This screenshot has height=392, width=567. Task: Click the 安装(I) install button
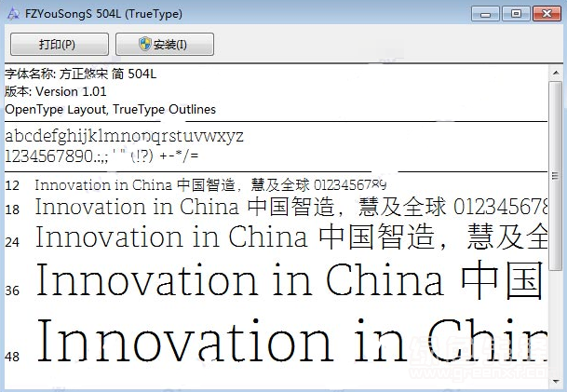(x=165, y=44)
